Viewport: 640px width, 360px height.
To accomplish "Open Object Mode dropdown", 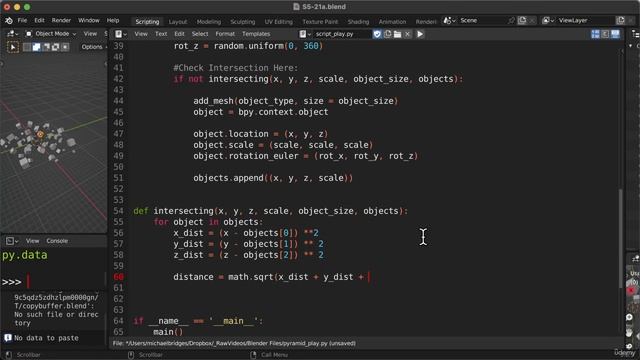I will click(x=51, y=34).
